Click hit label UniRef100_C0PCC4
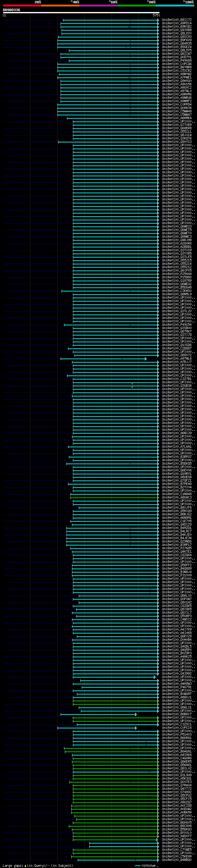This screenshot has width=197, height=868. (177, 728)
